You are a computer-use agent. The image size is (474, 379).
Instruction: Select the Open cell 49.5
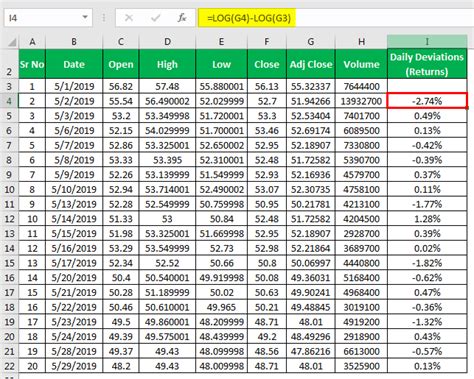point(121,322)
